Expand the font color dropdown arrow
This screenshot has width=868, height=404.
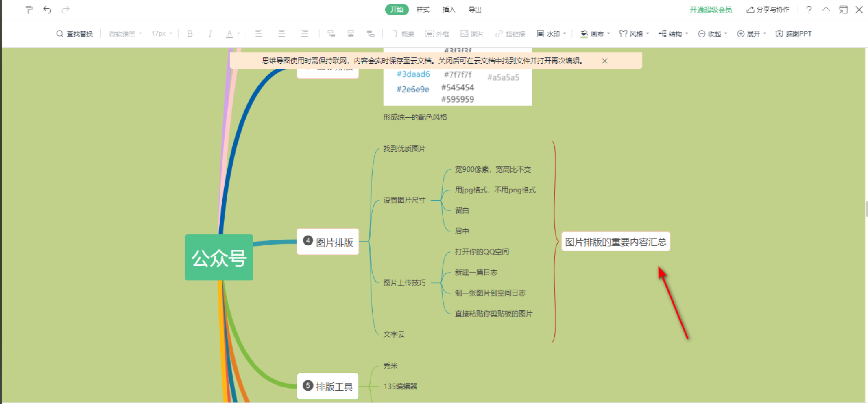click(x=239, y=34)
